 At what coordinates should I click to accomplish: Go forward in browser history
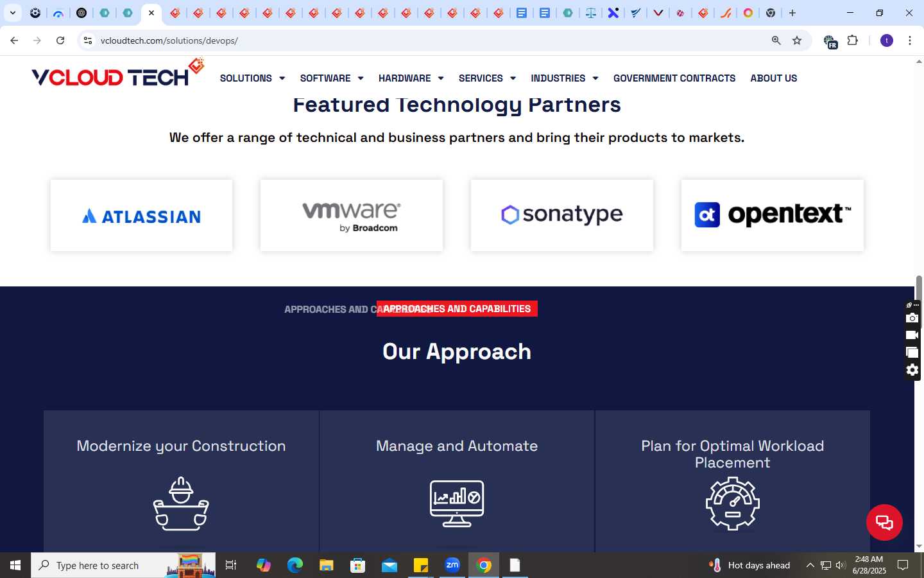(37, 40)
